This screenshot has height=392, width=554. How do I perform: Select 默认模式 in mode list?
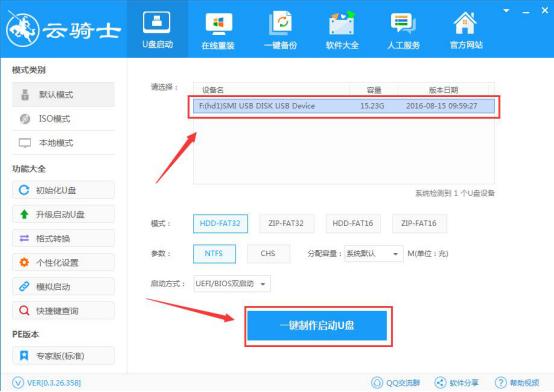click(64, 94)
